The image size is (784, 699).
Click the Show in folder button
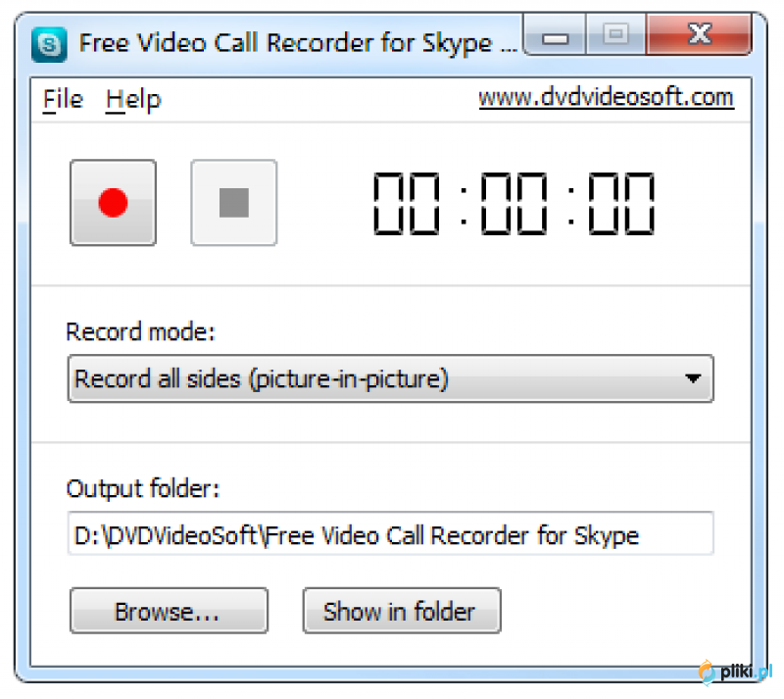click(x=402, y=611)
